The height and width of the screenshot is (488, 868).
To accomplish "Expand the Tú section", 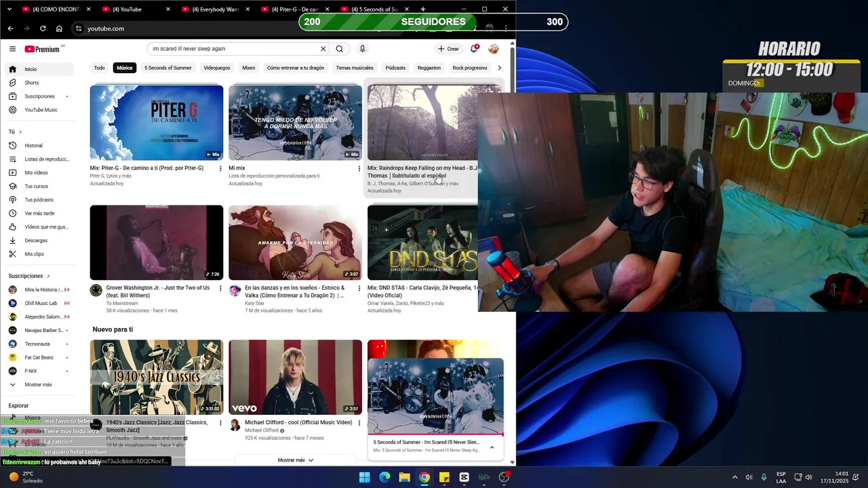I will click(15, 131).
